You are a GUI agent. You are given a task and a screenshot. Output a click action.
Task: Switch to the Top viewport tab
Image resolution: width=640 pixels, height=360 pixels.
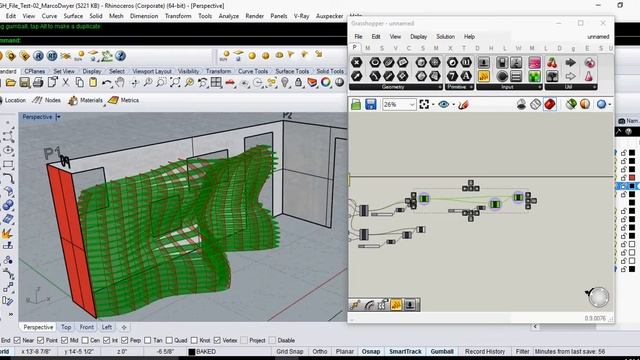66,327
